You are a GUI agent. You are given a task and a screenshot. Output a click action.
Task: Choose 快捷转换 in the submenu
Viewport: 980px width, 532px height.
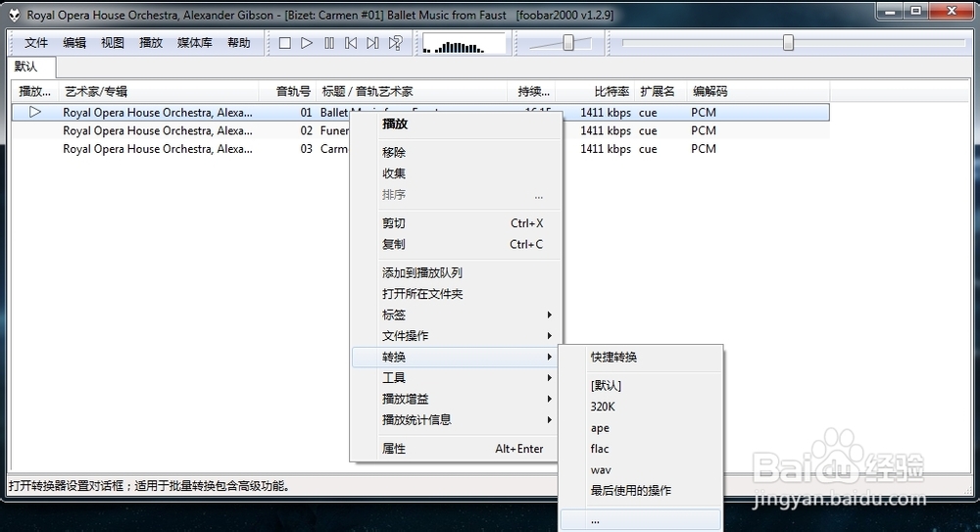coord(641,357)
